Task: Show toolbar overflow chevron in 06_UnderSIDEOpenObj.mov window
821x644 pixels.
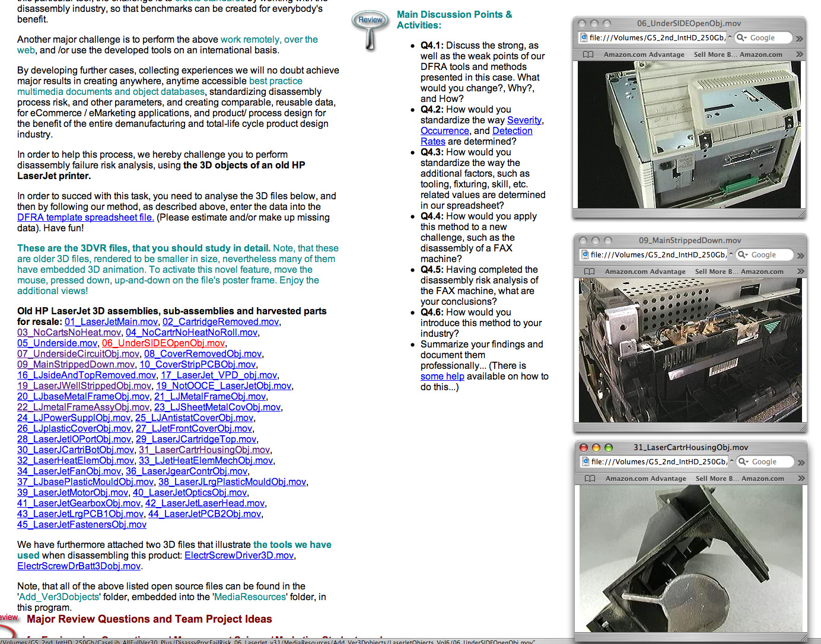Action: coord(799,39)
